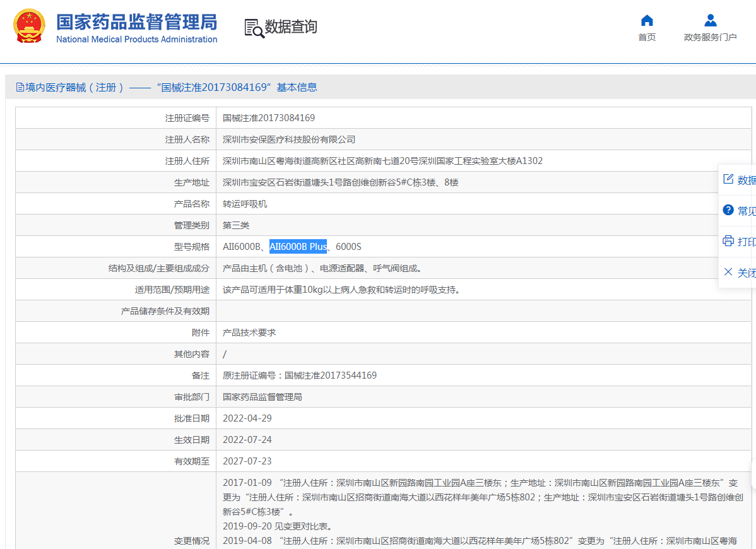Click the 产品名称 label cell
756x549 pixels.
(x=115, y=204)
